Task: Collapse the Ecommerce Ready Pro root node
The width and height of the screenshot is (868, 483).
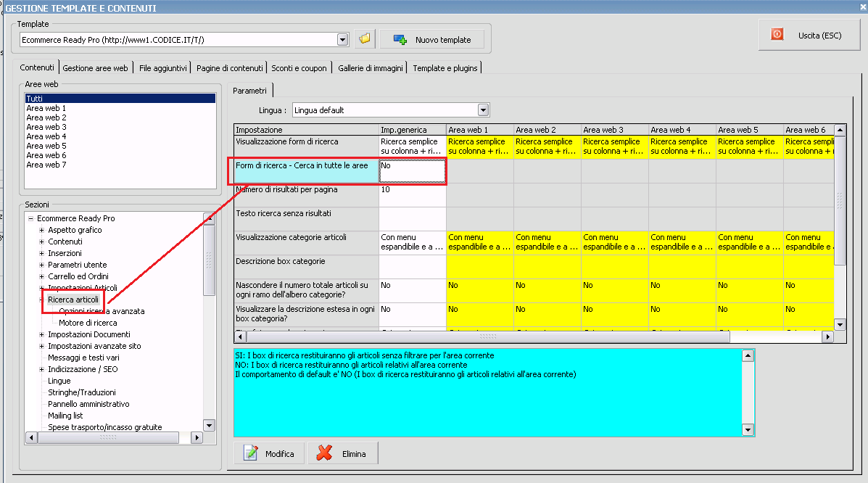Action: click(30, 218)
